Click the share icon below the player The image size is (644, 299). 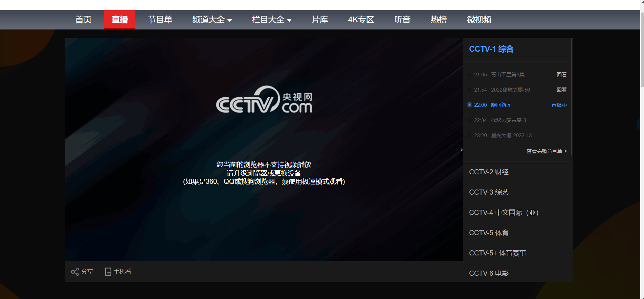point(75,272)
